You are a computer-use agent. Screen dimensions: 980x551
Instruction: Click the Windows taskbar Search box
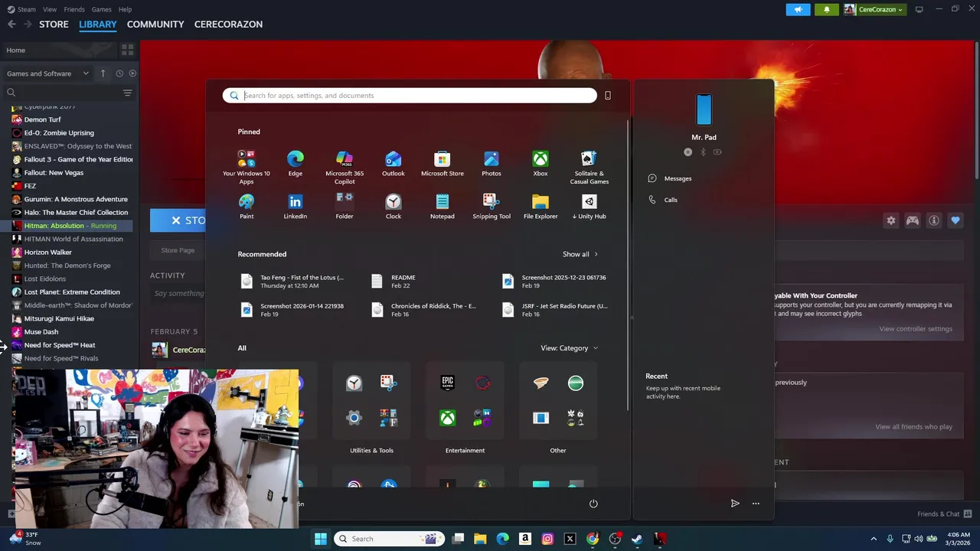(388, 539)
